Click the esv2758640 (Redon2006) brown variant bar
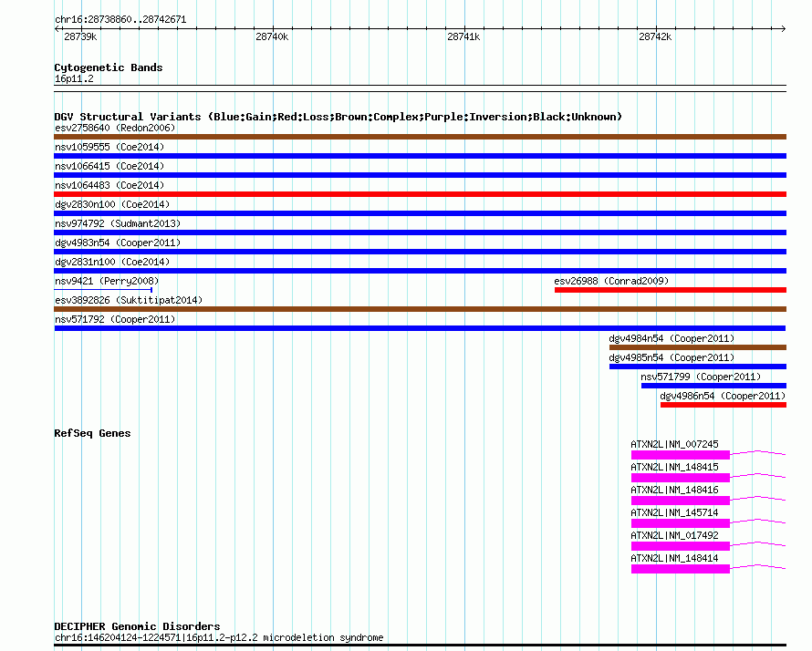This screenshot has height=651, width=812. point(420,137)
